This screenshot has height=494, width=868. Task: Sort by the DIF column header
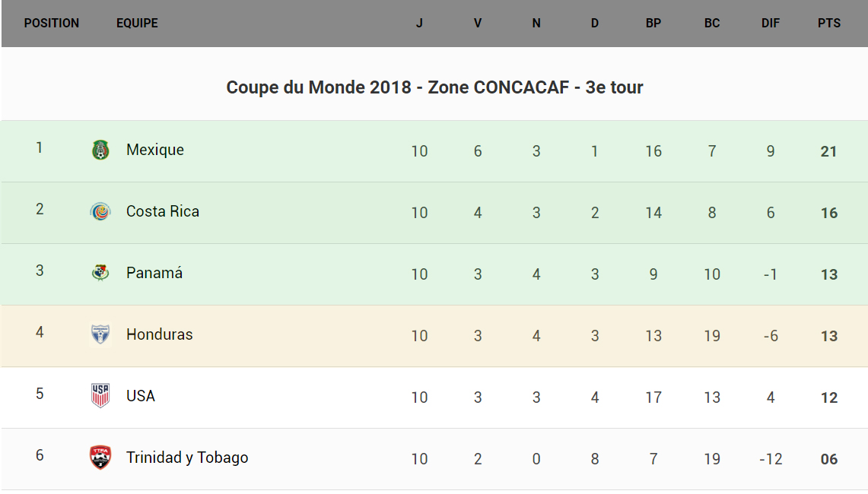coord(771,24)
